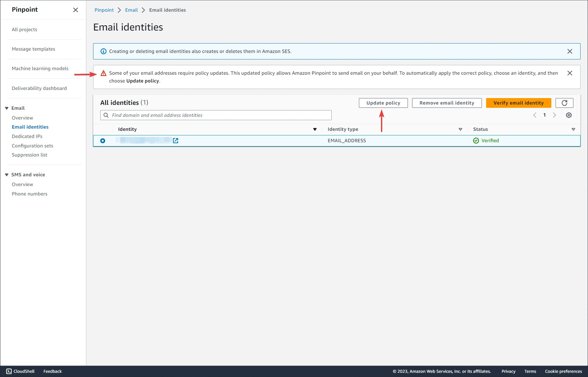588x377 pixels.
Task: Open CloudShell from footer icon
Action: pyautogui.click(x=9, y=371)
